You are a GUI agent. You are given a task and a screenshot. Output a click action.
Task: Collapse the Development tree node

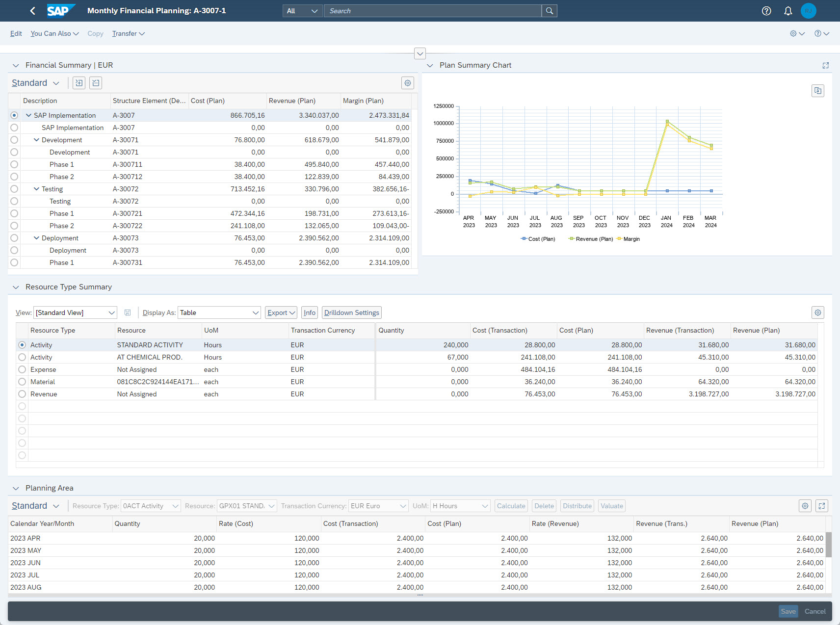36,140
